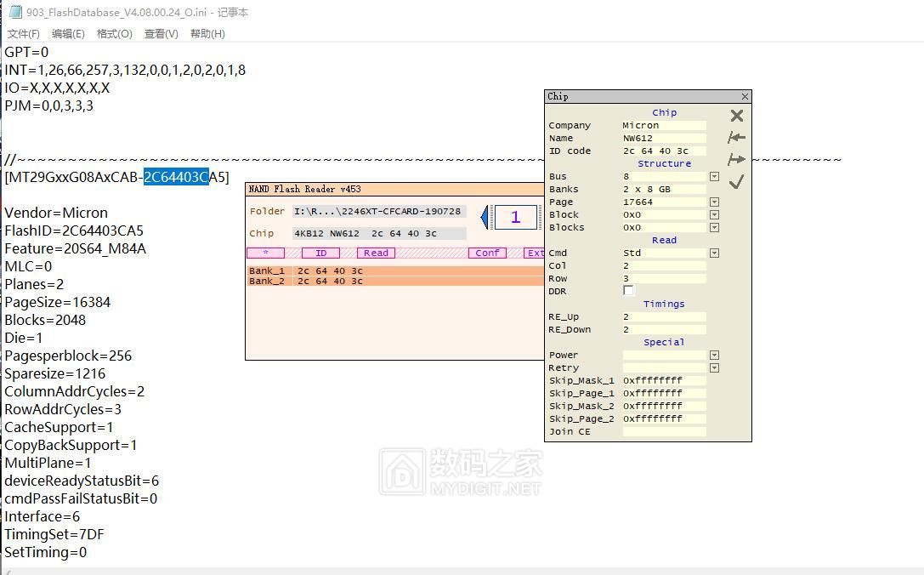This screenshot has width=924, height=575.
Task: Select the Bank_2 row
Action: (394, 282)
